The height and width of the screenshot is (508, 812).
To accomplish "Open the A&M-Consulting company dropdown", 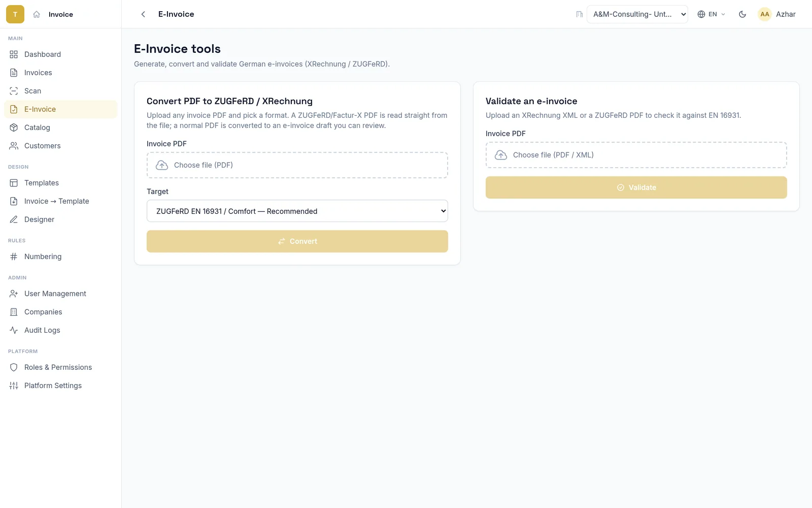I will [637, 14].
